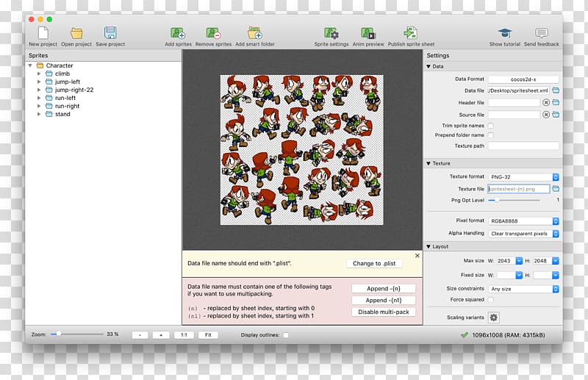
Task: Click Disable multi-pack button
Action: click(x=383, y=312)
